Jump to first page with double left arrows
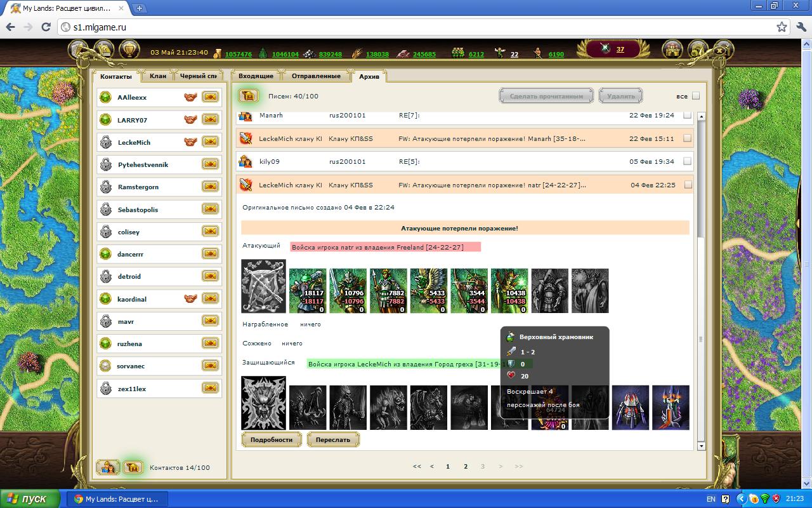The height and width of the screenshot is (508, 812). tap(417, 466)
